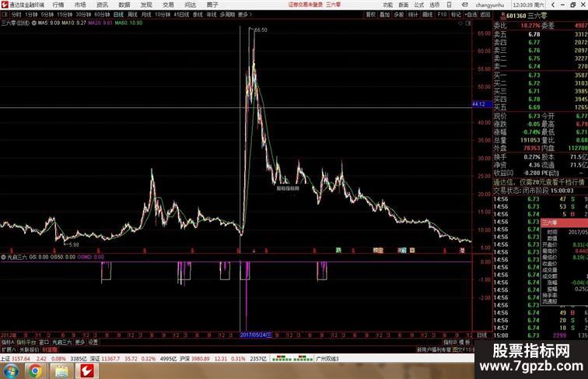The width and height of the screenshot is (588, 379).
Task: Click the 统计 statistics button
Action: coord(413,15)
